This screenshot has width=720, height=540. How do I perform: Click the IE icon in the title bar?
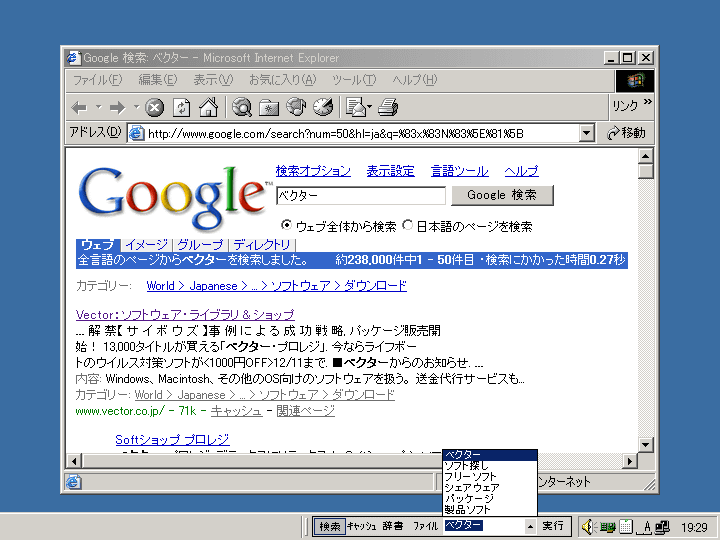coord(73,57)
